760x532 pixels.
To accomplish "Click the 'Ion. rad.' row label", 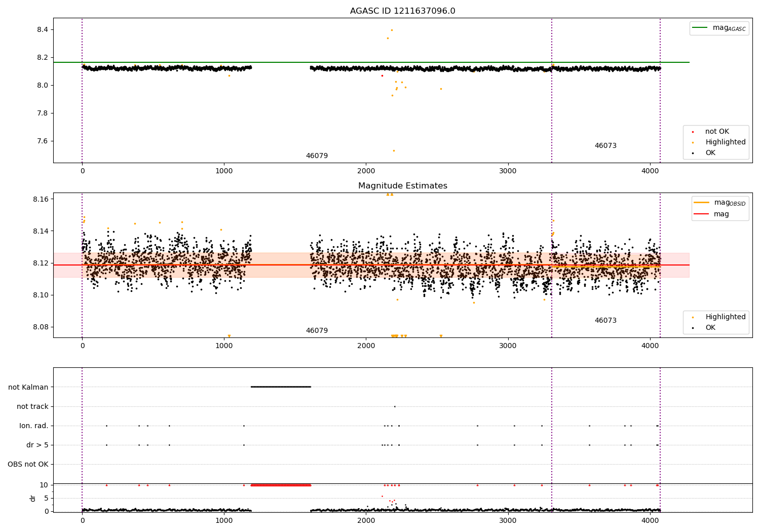I will [x=34, y=426].
